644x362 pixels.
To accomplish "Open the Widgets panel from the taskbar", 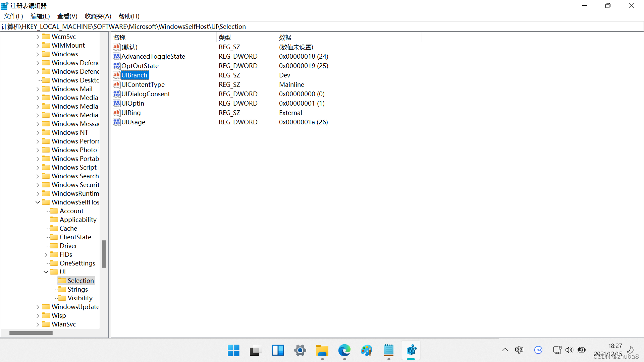I will tap(278, 351).
